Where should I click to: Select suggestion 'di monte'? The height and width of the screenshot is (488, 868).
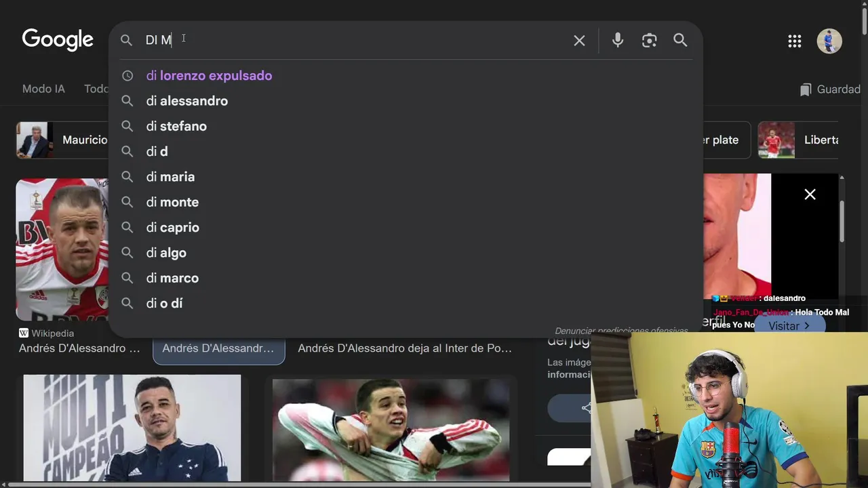click(x=406, y=202)
